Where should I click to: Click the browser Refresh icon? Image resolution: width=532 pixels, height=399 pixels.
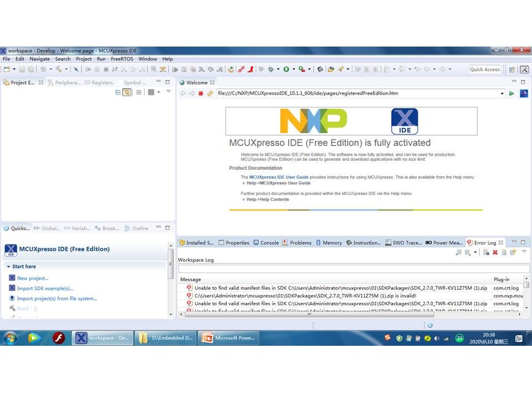pos(210,93)
